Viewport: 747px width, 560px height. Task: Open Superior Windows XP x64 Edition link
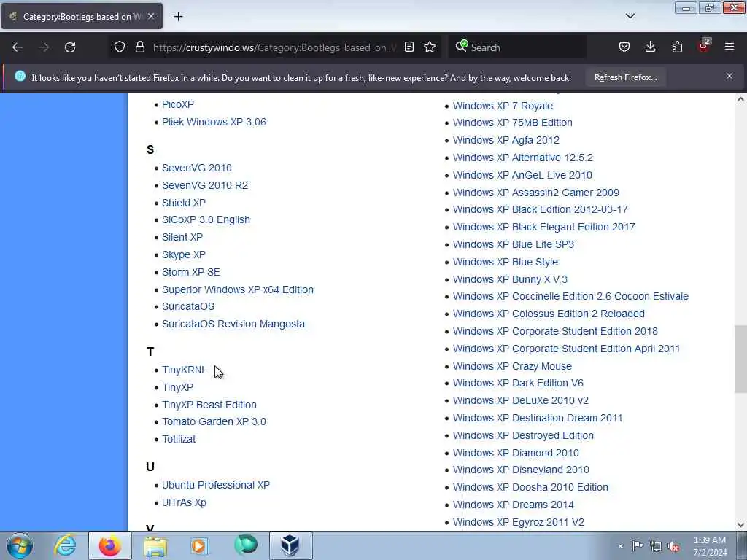coord(238,289)
